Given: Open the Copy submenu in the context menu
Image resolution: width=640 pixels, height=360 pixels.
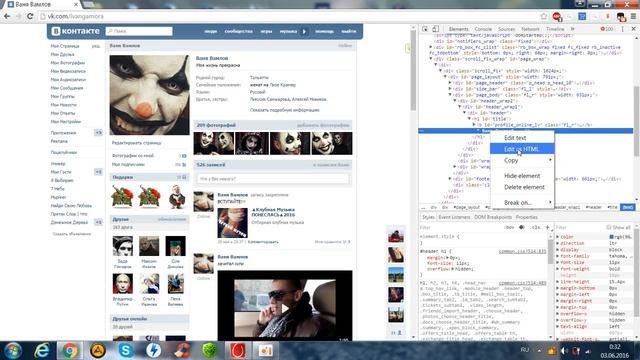Looking at the screenshot, I should (522, 160).
